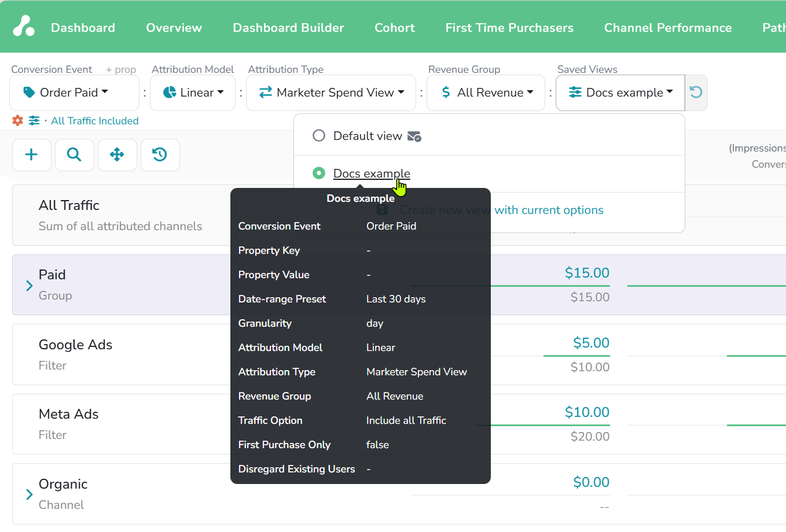Viewport: 786px width, 532px height.
Task: Click the reset arrow beside Saved Views
Action: coord(696,93)
